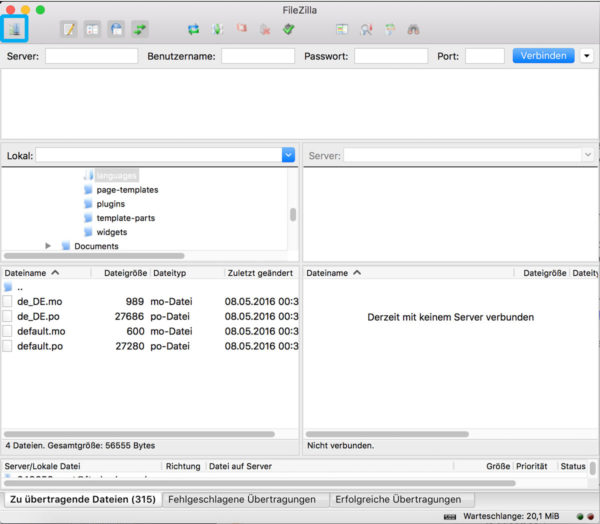Click the local tree vertical scrollbar thumb
This screenshot has height=524, width=600.
click(x=293, y=215)
